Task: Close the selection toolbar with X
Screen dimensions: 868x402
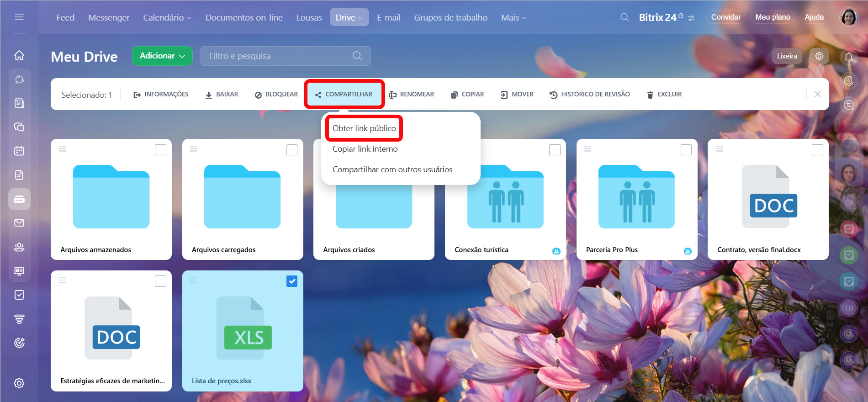Action: point(818,94)
